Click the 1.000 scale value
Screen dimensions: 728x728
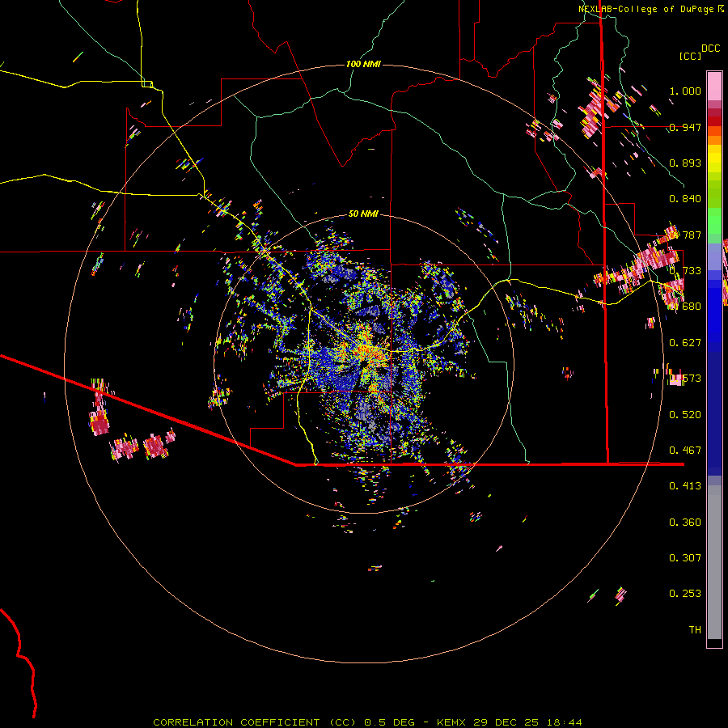pyautogui.click(x=685, y=91)
